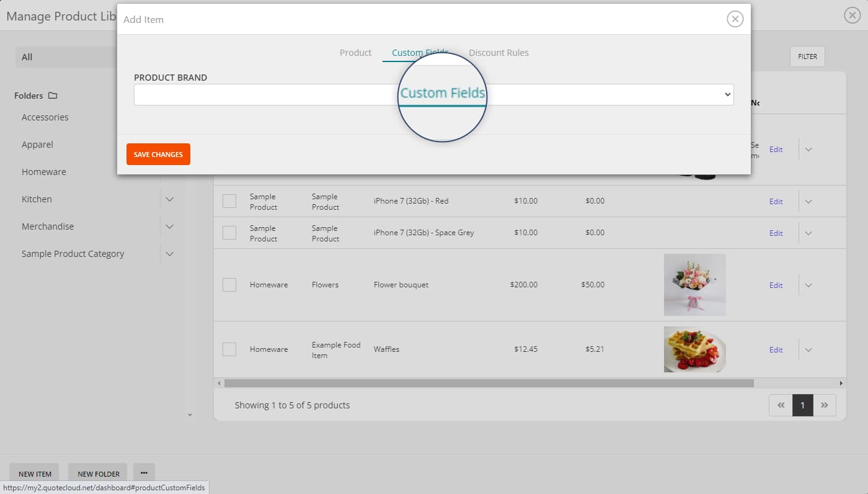Expand the Merchandise category chevron
The height and width of the screenshot is (494, 868).
pyautogui.click(x=170, y=227)
